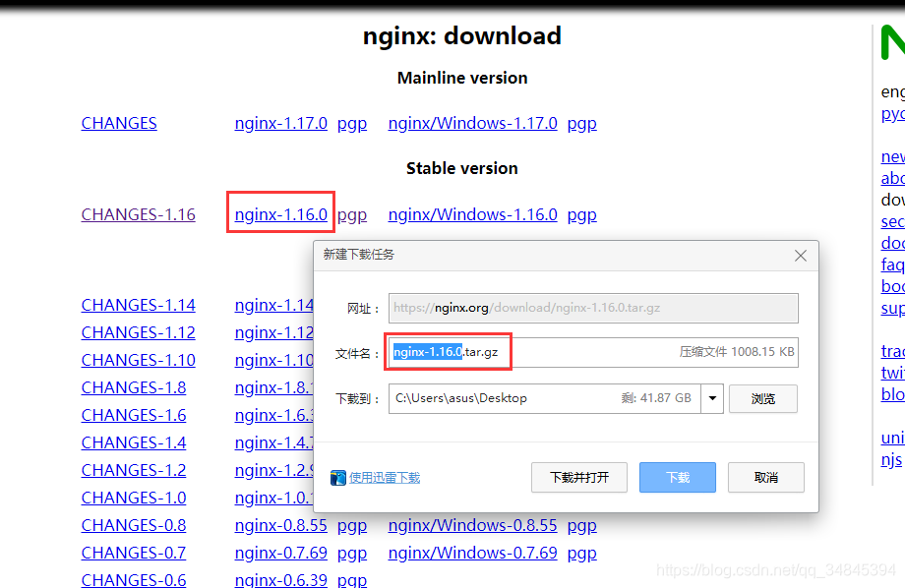The image size is (905, 588).
Task: Click the Mainline version heading
Action: (462, 78)
